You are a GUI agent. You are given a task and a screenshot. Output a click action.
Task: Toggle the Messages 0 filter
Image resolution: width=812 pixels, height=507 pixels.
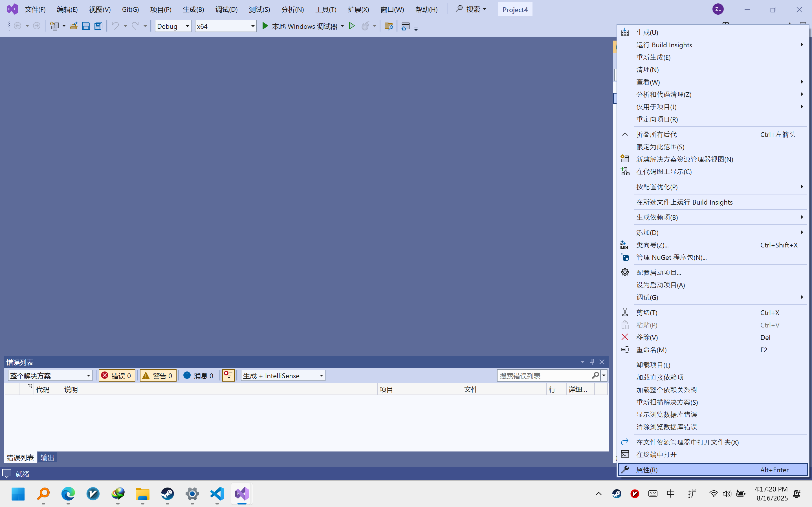(199, 376)
